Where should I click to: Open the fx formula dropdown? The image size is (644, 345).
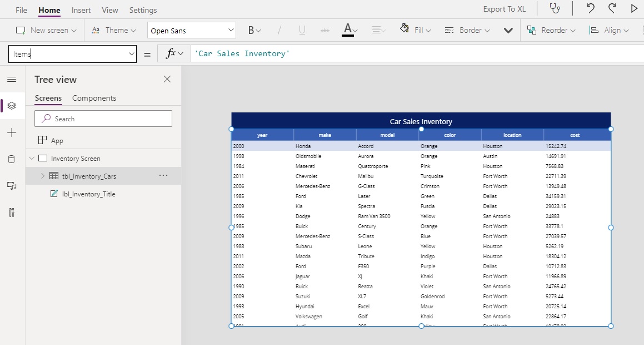[175, 53]
